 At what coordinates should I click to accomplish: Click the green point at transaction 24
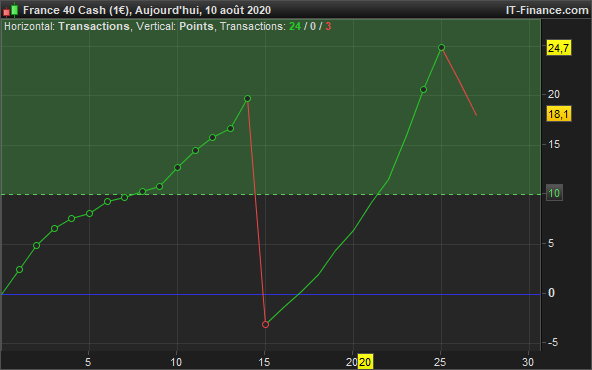coord(424,89)
